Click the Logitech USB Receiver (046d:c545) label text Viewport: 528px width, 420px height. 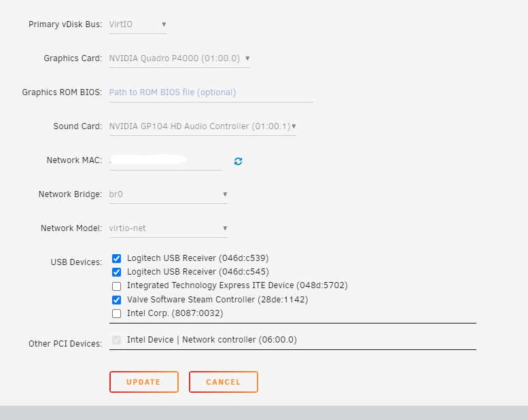click(198, 272)
